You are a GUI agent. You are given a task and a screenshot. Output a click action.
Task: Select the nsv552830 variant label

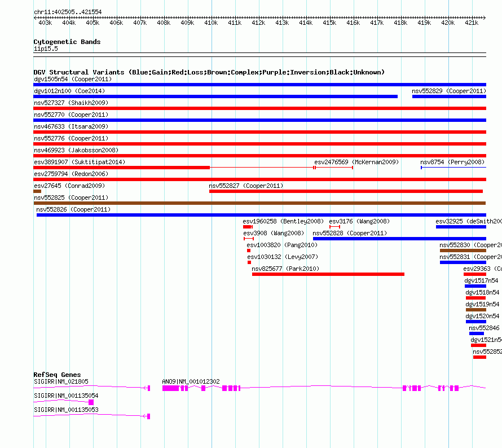[470, 245]
